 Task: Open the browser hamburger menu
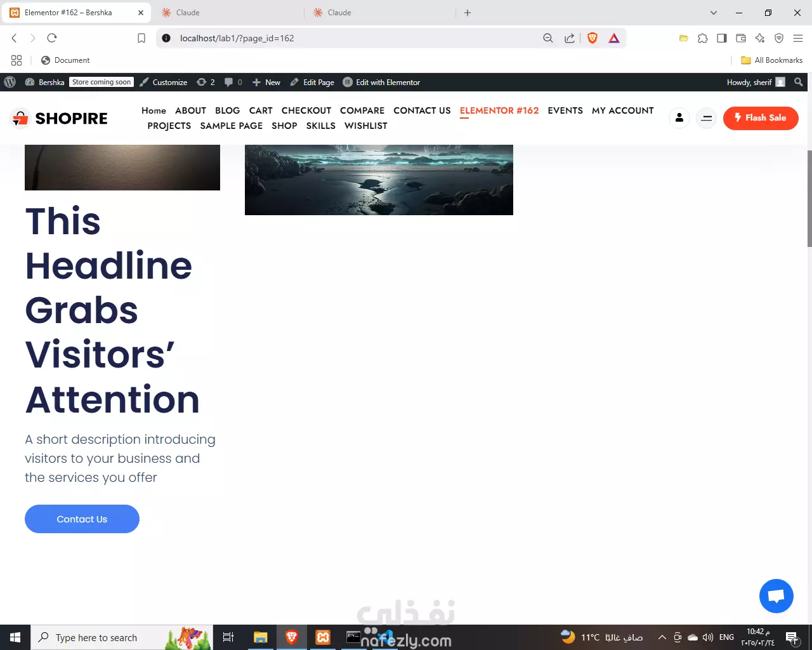[798, 38]
